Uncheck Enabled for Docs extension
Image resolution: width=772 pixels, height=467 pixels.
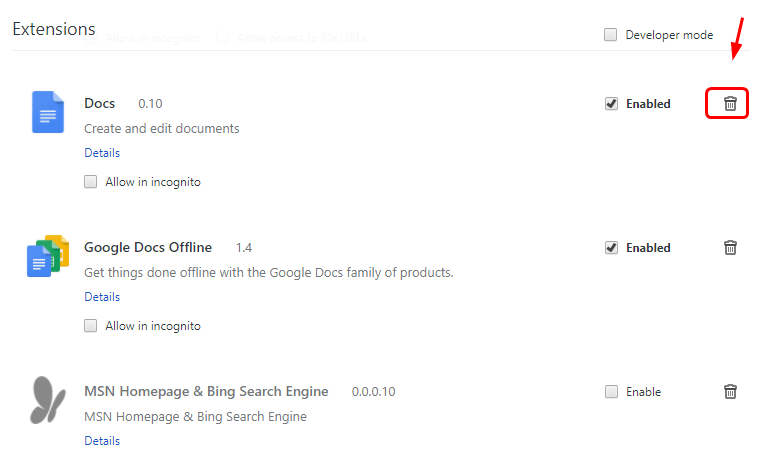pos(611,104)
